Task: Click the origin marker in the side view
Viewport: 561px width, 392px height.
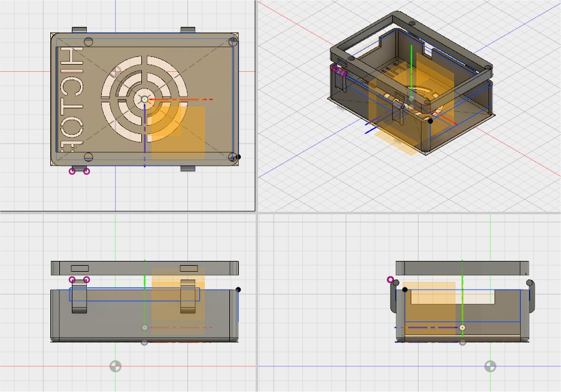Action: click(490, 366)
